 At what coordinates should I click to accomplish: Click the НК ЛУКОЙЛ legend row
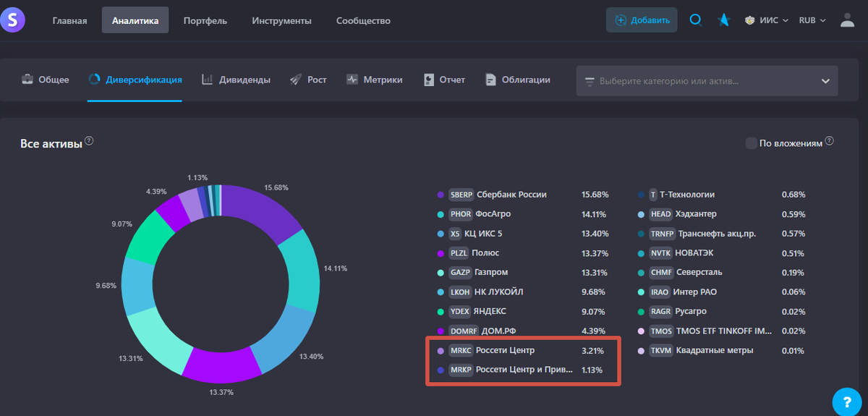[524, 292]
